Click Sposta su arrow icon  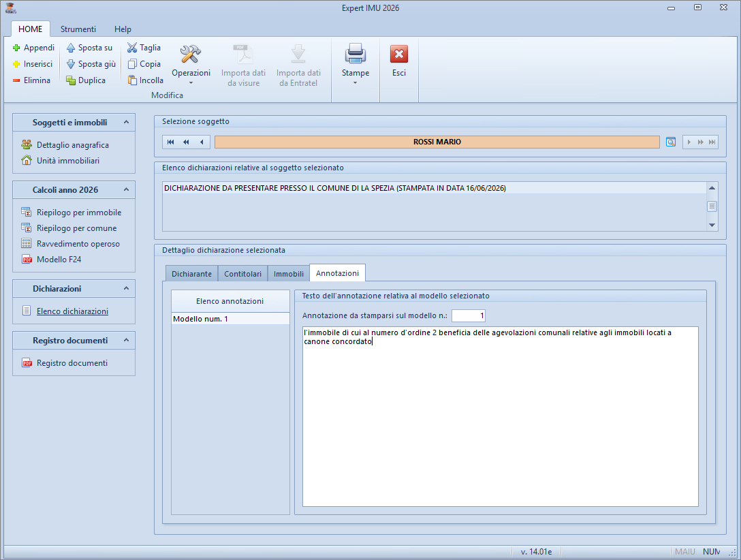click(71, 48)
